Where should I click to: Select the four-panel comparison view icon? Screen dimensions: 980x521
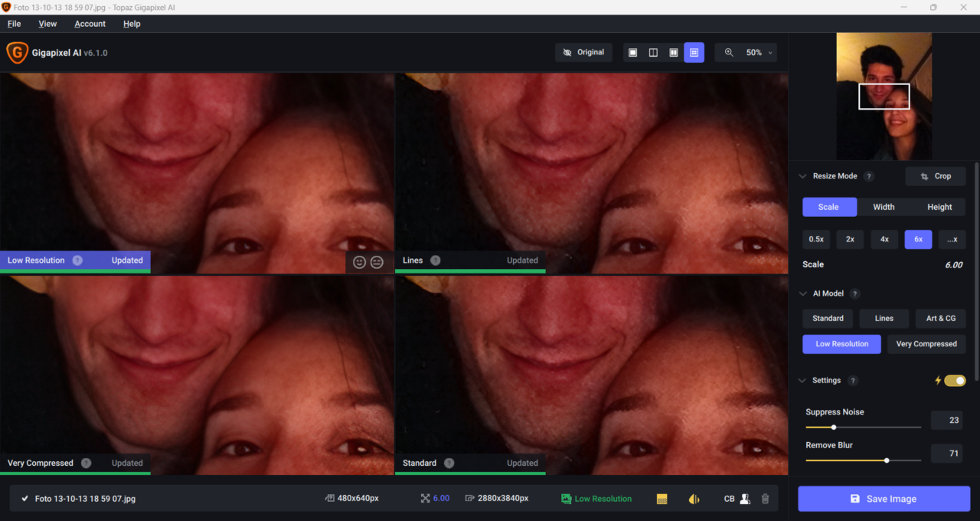pyautogui.click(x=694, y=53)
